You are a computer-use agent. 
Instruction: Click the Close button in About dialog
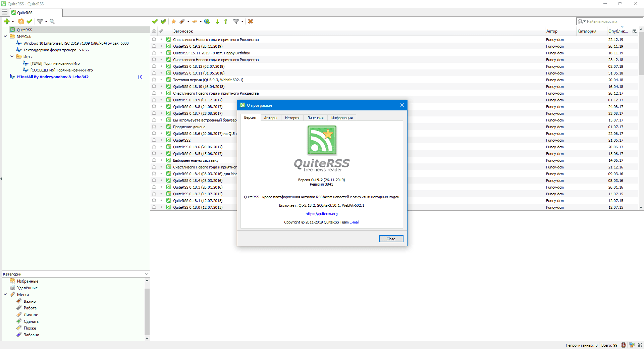pyautogui.click(x=391, y=239)
